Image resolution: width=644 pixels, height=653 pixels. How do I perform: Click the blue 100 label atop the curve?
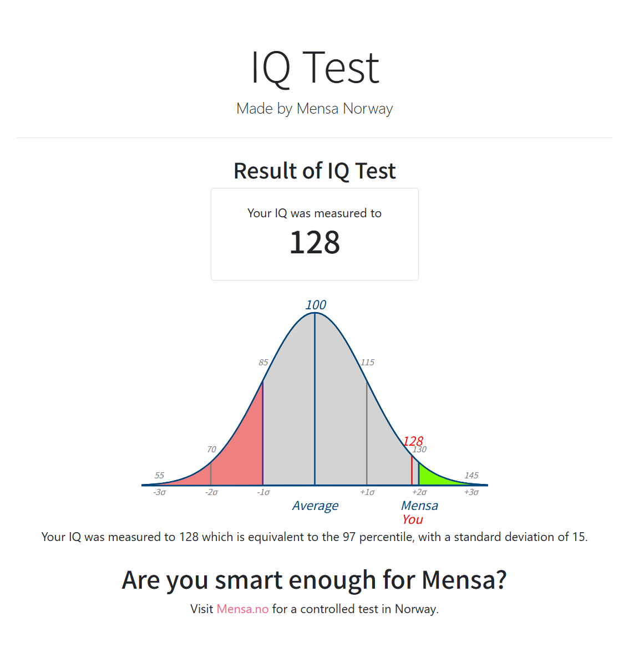coord(316,305)
